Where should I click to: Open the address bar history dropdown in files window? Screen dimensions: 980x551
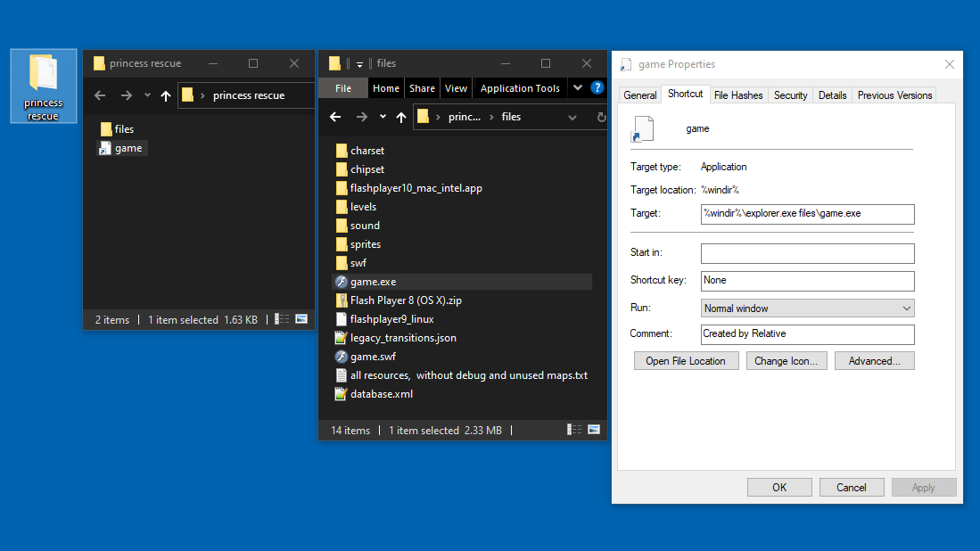[572, 117]
